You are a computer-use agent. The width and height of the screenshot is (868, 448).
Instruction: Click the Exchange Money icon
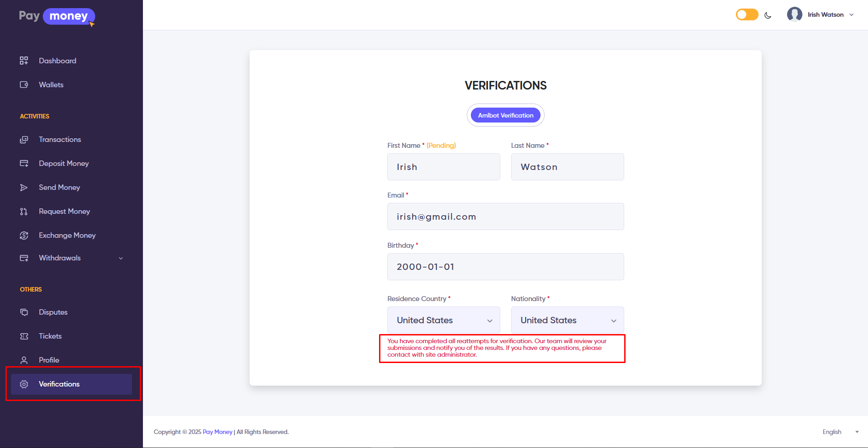click(24, 236)
